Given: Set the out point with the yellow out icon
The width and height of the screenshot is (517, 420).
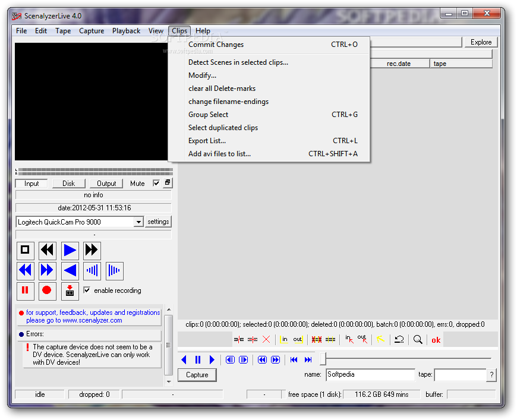Looking at the screenshot, I should pyautogui.click(x=298, y=339).
